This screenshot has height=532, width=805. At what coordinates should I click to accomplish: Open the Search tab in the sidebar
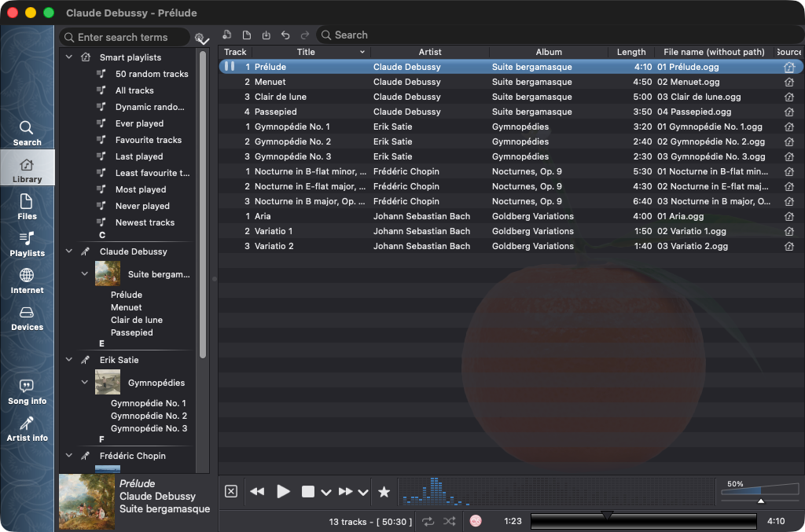tap(27, 133)
